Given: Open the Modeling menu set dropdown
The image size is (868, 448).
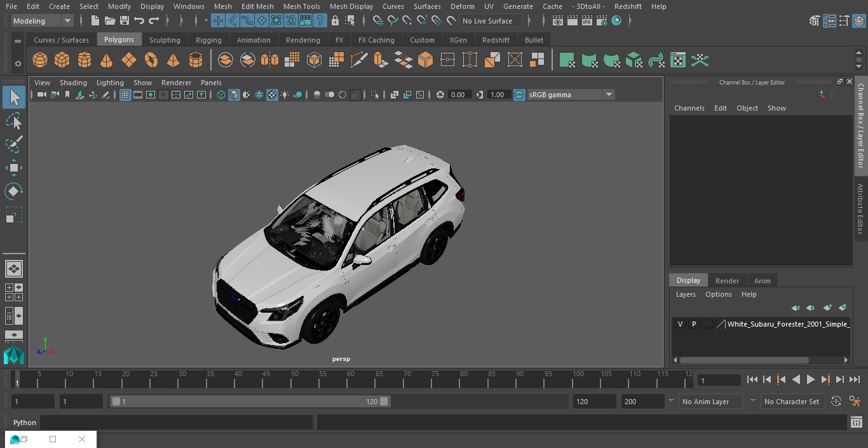Looking at the screenshot, I should [43, 21].
